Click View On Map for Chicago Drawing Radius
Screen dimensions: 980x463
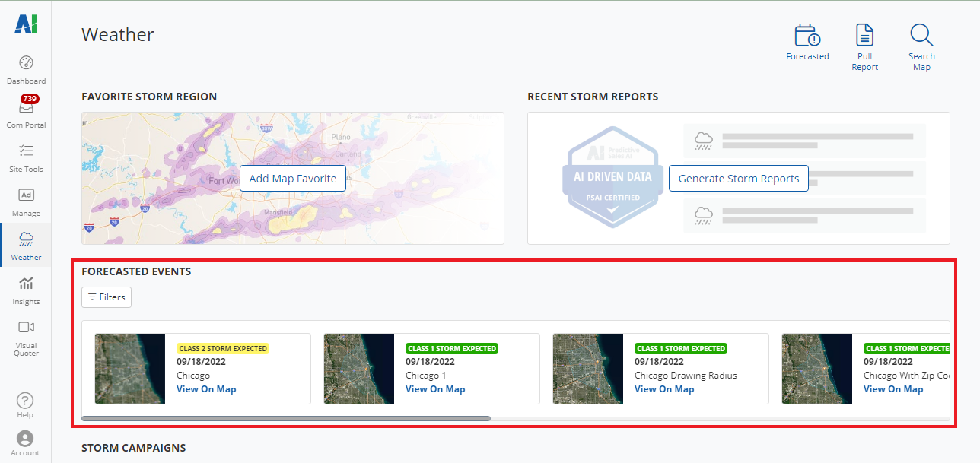pyautogui.click(x=664, y=389)
